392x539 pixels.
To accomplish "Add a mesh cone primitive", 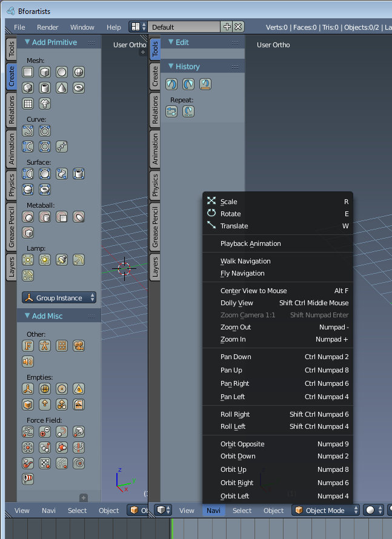I will [x=62, y=88].
